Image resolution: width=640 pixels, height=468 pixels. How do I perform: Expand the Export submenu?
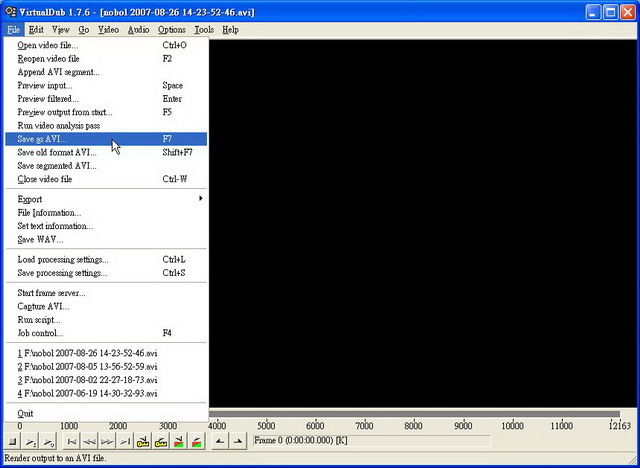(x=106, y=199)
